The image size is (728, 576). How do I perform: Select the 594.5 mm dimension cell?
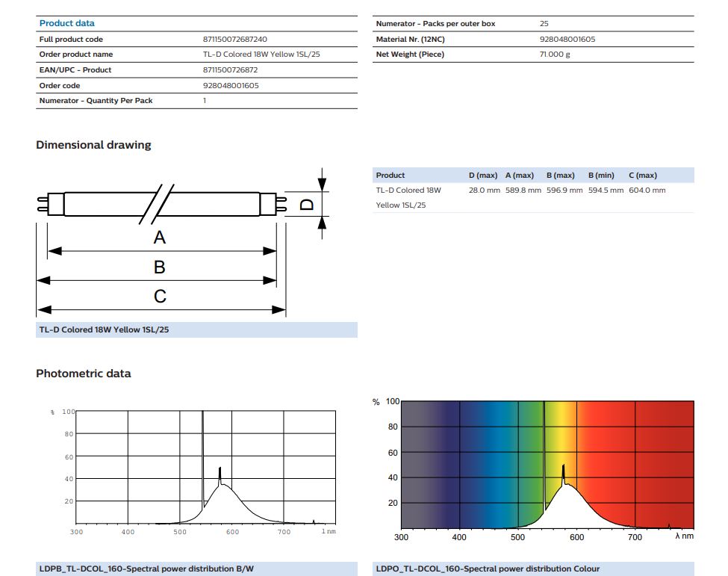point(606,191)
